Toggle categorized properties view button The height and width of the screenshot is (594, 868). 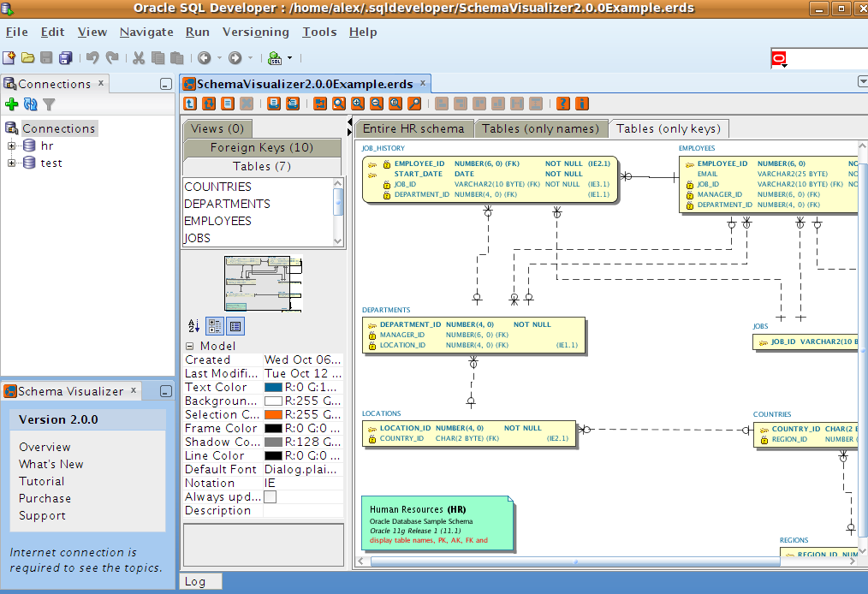pos(215,326)
